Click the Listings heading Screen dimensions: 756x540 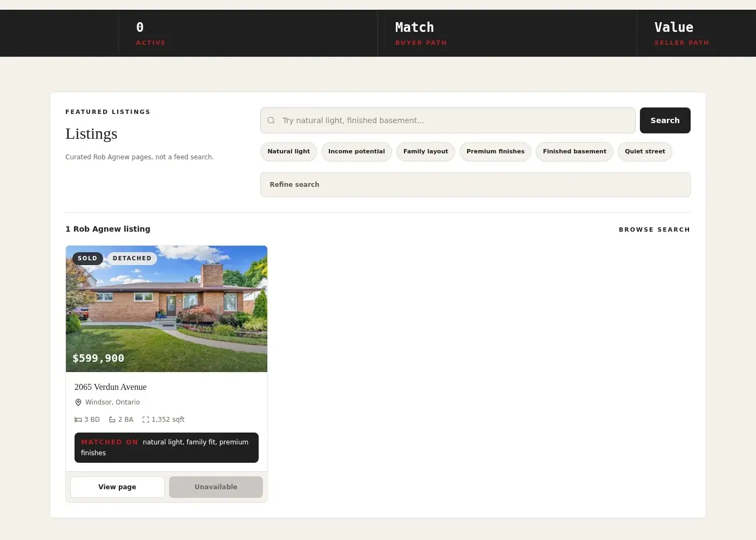[x=91, y=134]
